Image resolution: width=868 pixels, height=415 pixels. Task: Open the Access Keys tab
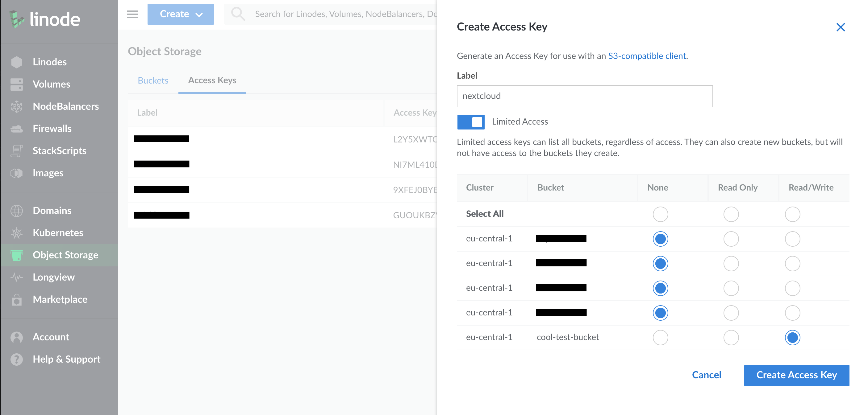pos(212,80)
